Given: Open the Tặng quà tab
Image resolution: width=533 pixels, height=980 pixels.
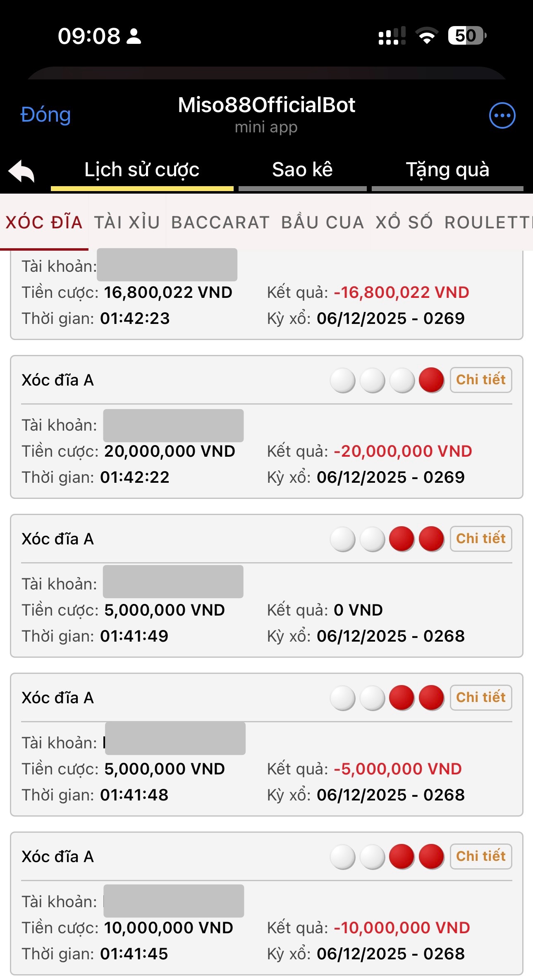Looking at the screenshot, I should (x=447, y=170).
